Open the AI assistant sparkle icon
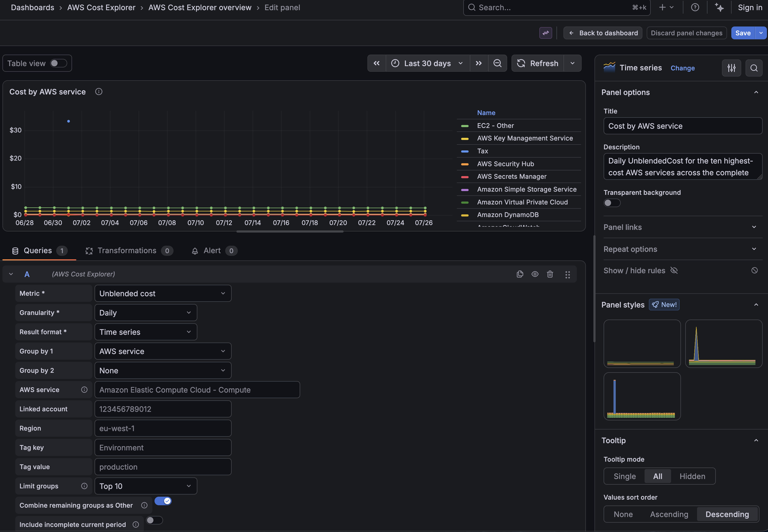The height and width of the screenshot is (532, 768). [719, 7]
